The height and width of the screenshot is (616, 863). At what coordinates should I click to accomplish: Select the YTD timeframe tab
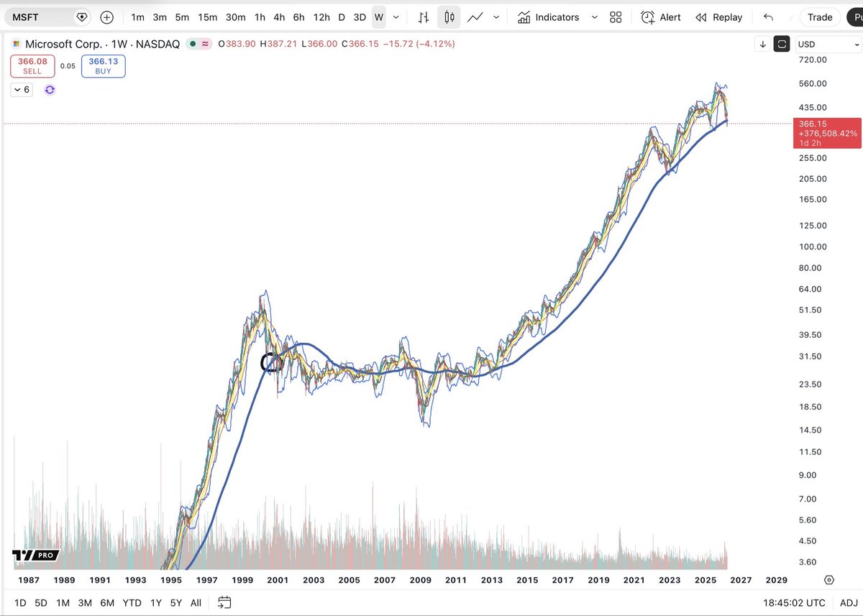pyautogui.click(x=132, y=602)
